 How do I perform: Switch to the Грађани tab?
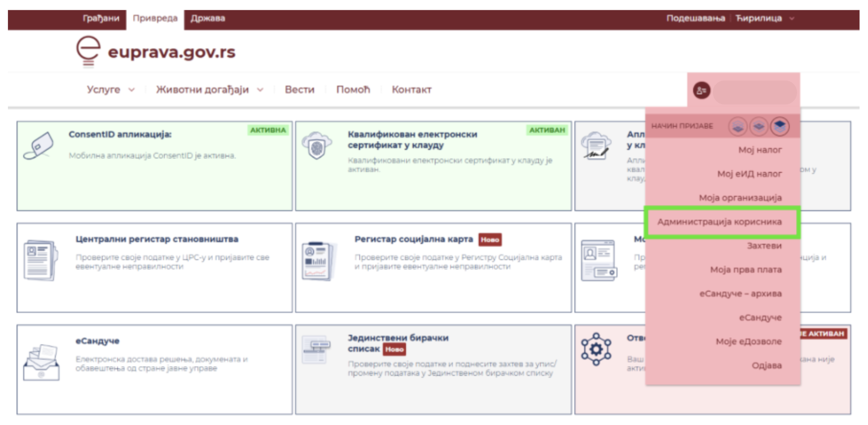(x=101, y=19)
